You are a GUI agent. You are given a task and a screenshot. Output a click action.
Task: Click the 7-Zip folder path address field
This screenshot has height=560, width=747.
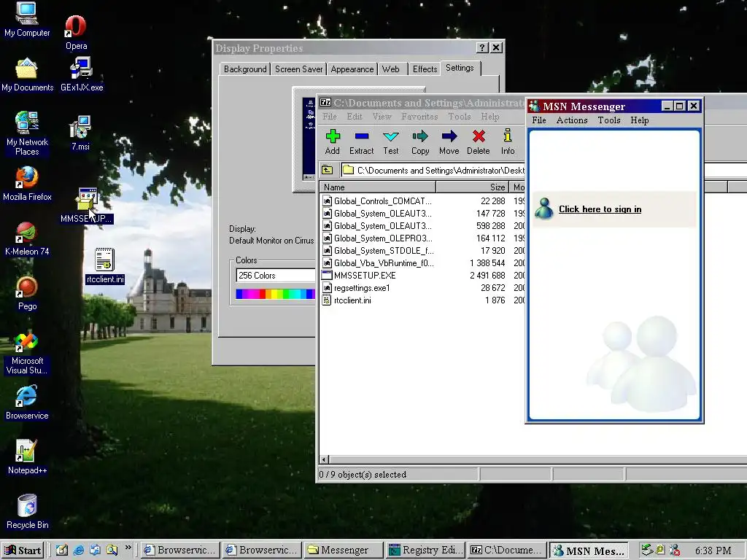(433, 170)
